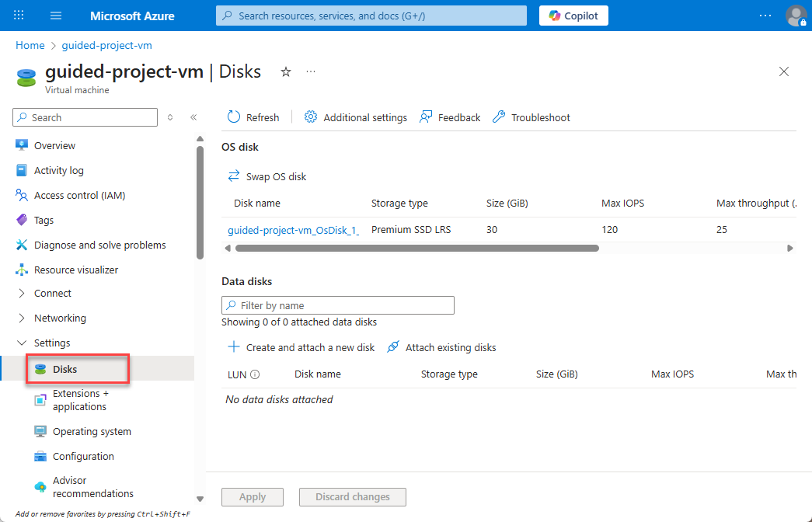This screenshot has width=812, height=522.
Task: Click the OS disk table horizontal scrollbar
Action: (416, 248)
